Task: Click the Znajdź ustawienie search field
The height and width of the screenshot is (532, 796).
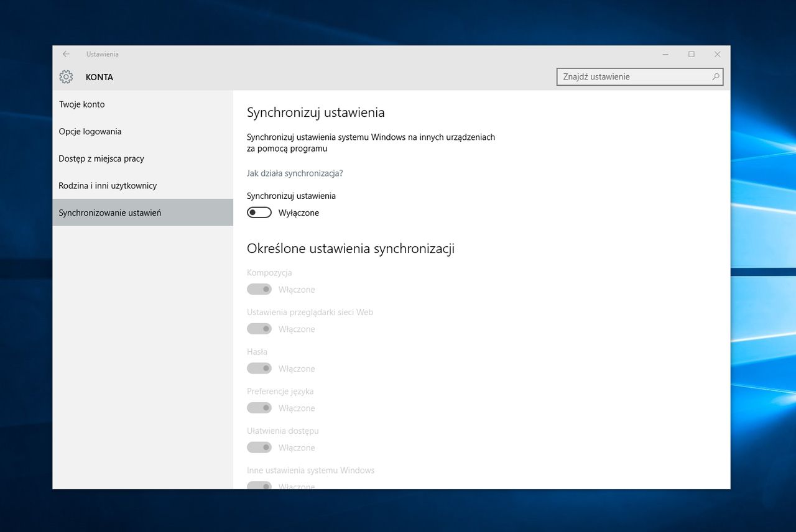Action: (640, 77)
